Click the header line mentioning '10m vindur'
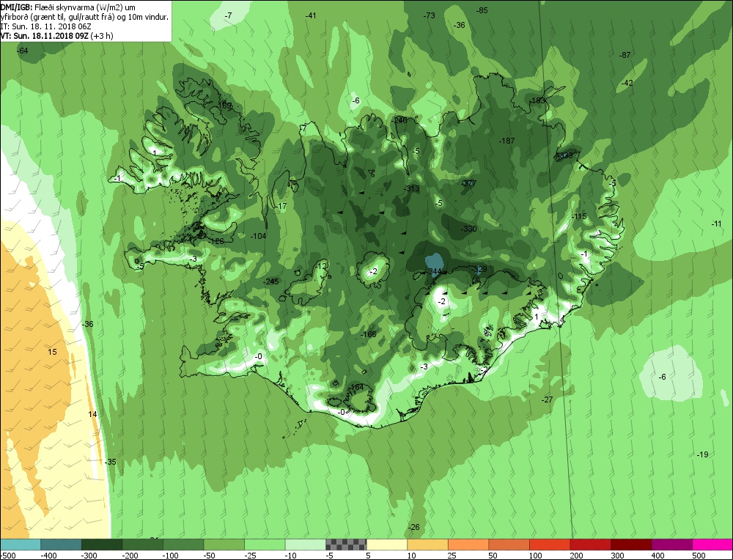733x560 pixels. tap(84, 17)
